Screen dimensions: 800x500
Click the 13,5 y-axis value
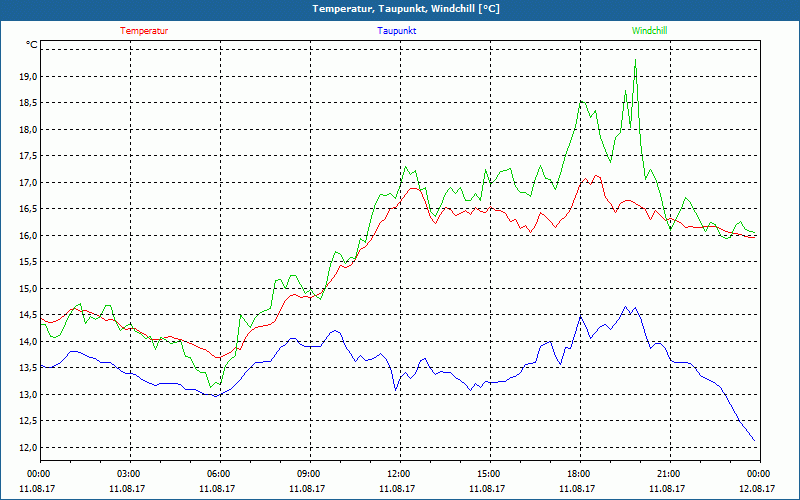(28, 368)
